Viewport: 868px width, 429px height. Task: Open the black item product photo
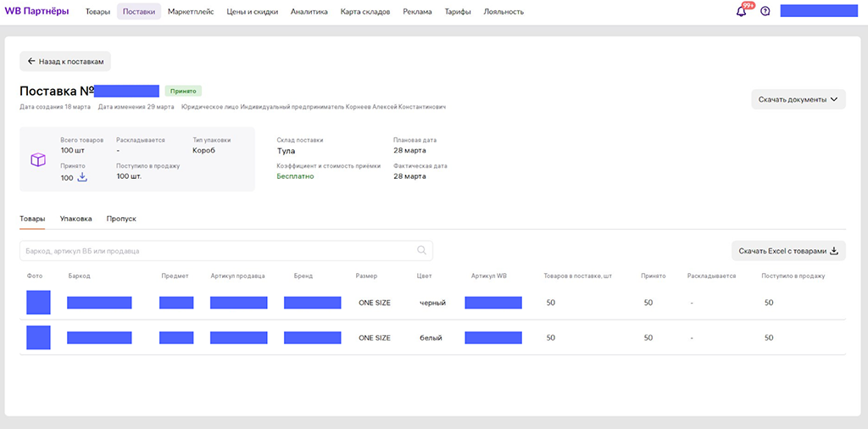tap(38, 302)
